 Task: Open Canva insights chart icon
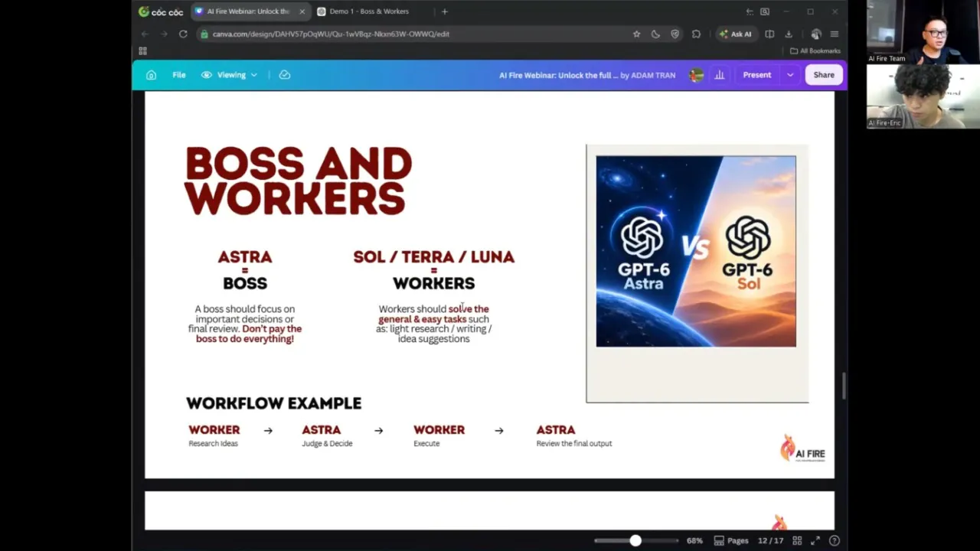point(720,75)
